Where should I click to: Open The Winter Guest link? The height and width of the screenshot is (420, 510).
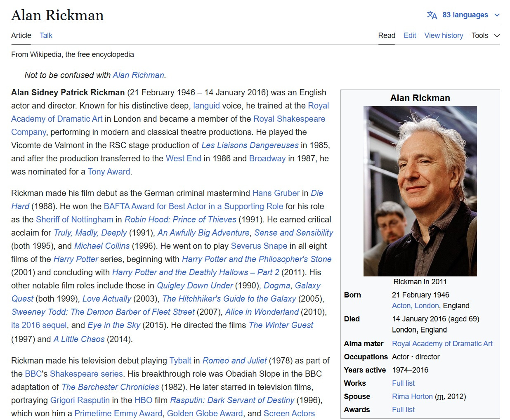coord(281,325)
